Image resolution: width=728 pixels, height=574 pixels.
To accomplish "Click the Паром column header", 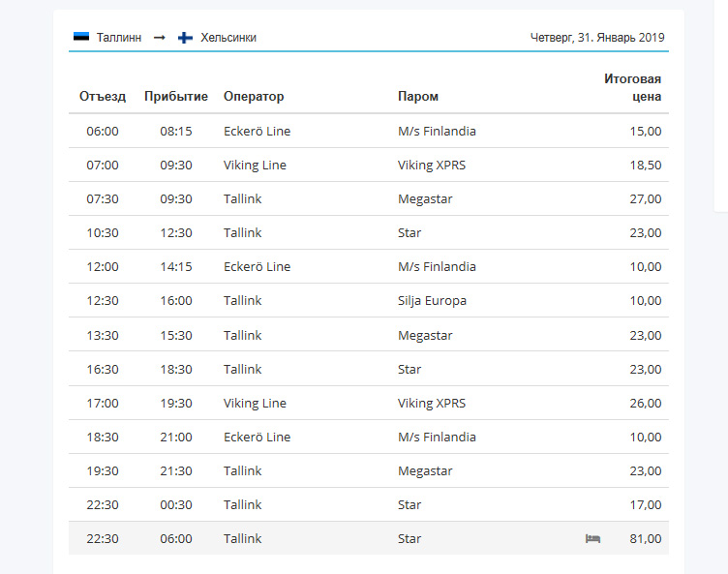I will point(418,96).
